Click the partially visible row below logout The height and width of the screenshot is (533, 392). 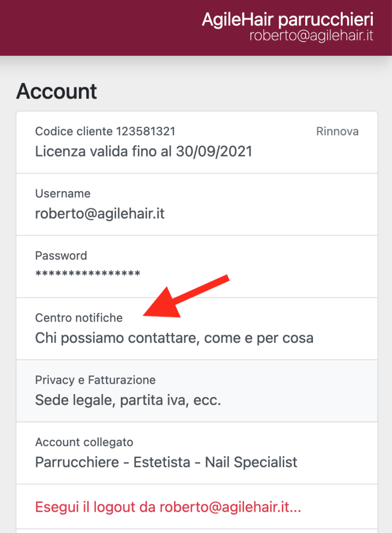(197, 531)
